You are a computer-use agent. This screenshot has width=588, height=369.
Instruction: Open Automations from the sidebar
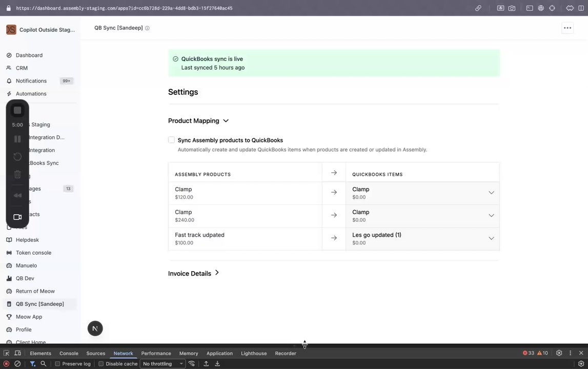31,94
